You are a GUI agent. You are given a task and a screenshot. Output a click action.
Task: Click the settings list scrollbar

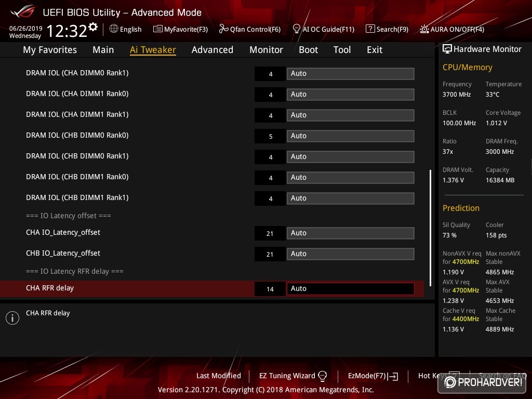[430, 228]
